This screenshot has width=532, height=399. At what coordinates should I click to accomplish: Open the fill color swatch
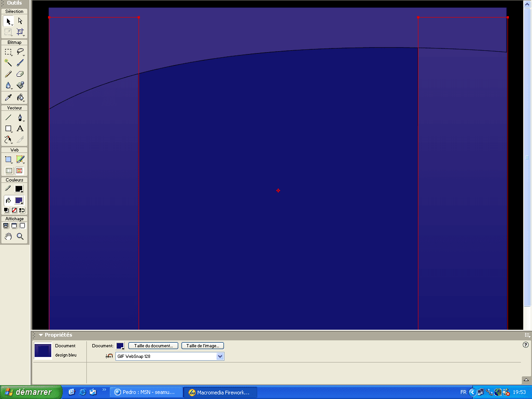(x=19, y=200)
